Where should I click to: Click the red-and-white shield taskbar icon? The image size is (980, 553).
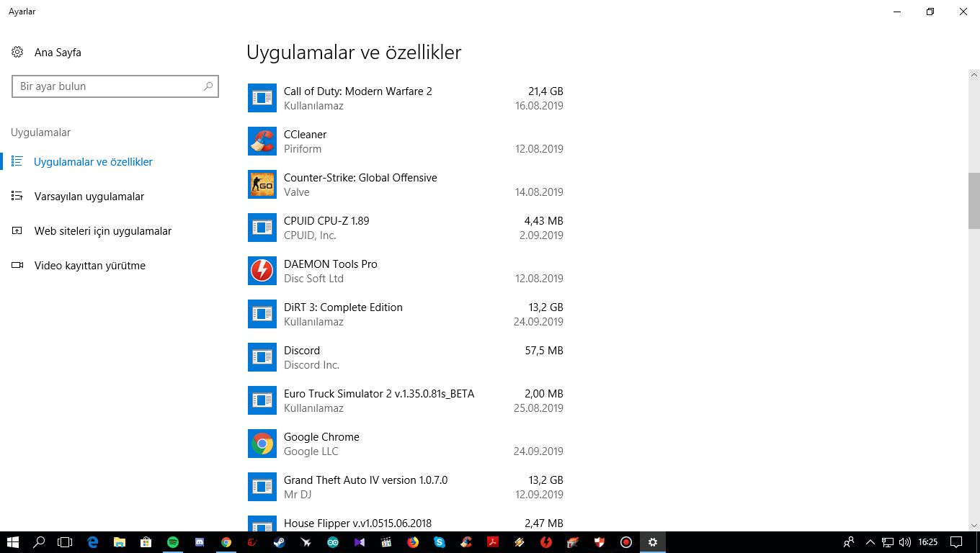tap(600, 542)
